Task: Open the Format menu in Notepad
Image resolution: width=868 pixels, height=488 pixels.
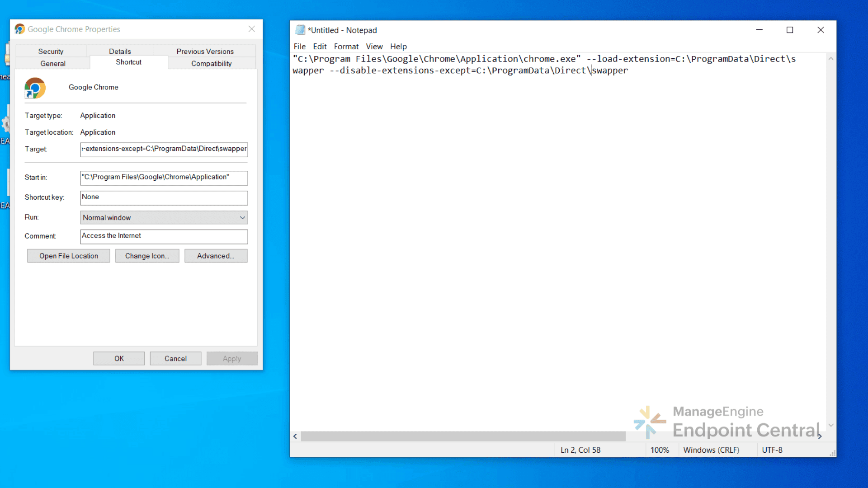Action: point(346,47)
